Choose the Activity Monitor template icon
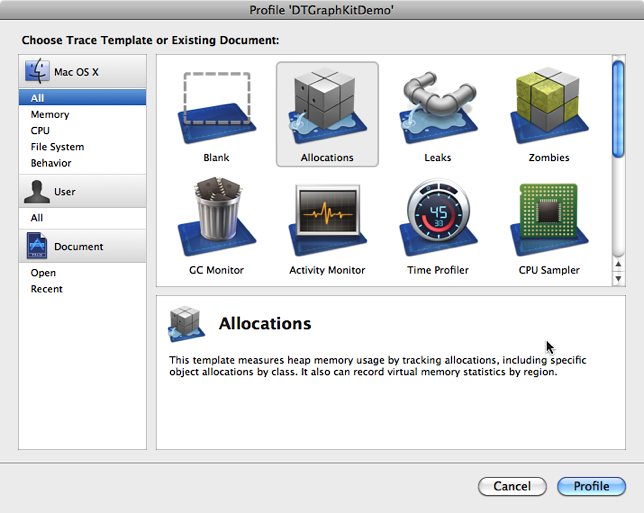644x513 pixels. point(327,220)
